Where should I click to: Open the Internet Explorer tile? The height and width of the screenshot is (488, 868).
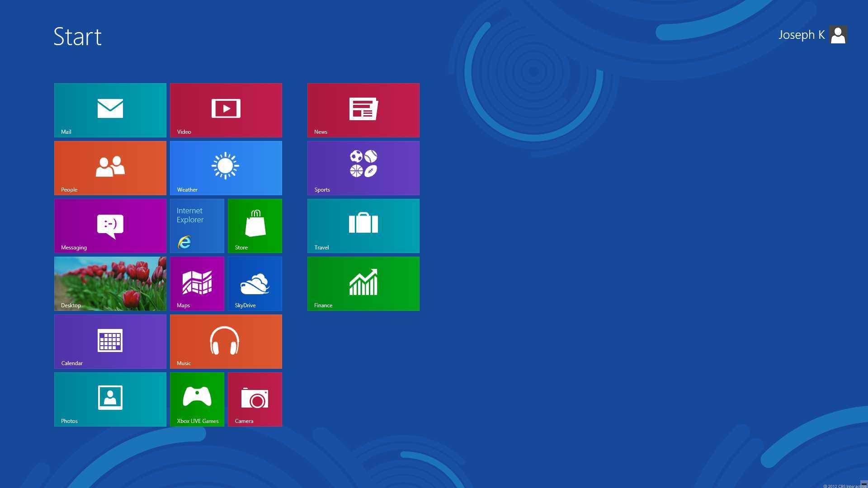coord(197,226)
